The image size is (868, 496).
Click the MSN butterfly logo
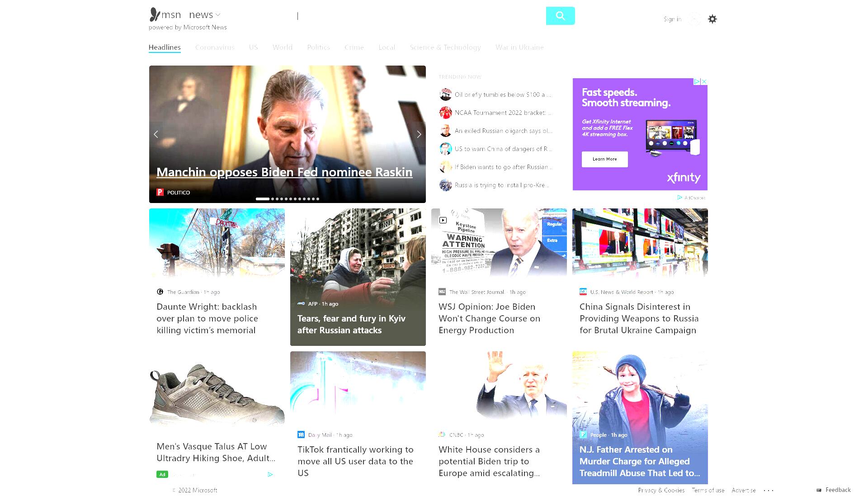[x=155, y=14]
